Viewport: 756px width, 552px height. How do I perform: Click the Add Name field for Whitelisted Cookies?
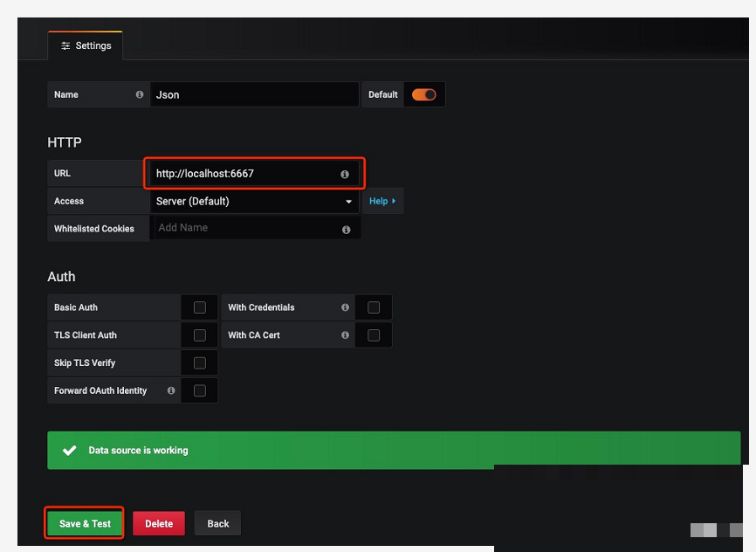pos(257,228)
